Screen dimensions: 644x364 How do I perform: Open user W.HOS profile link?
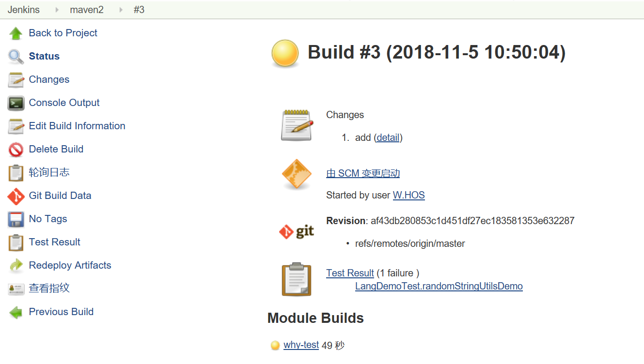408,195
